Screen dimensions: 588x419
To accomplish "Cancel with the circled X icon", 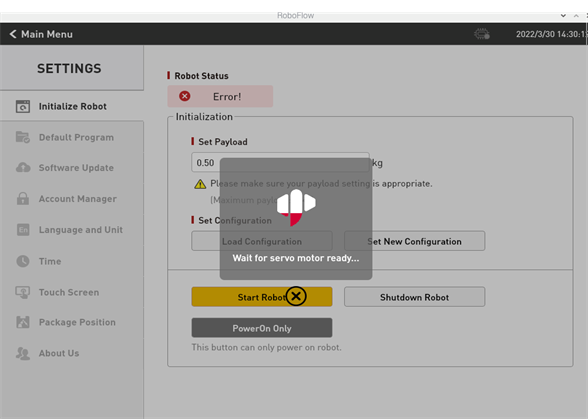I will 296,296.
